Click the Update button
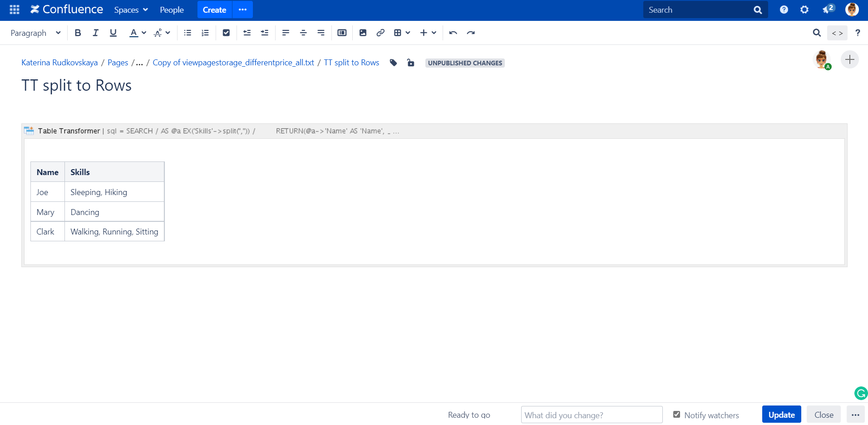868x425 pixels. tap(781, 415)
